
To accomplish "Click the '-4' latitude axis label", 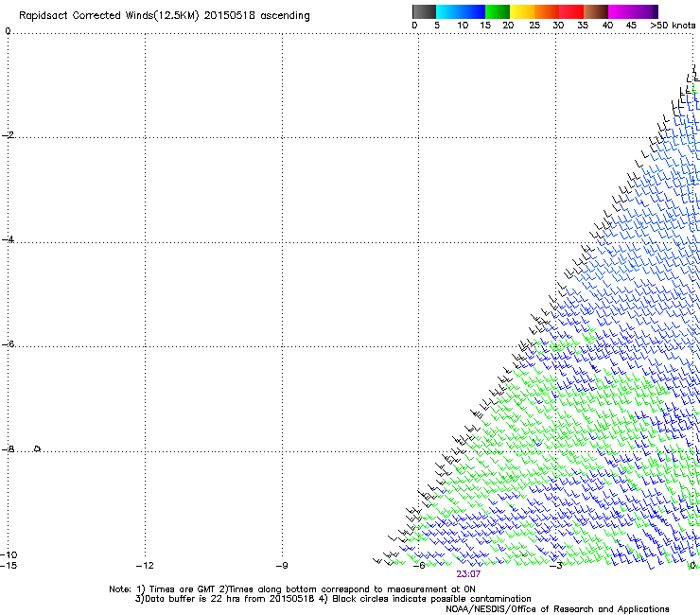I will point(8,239).
